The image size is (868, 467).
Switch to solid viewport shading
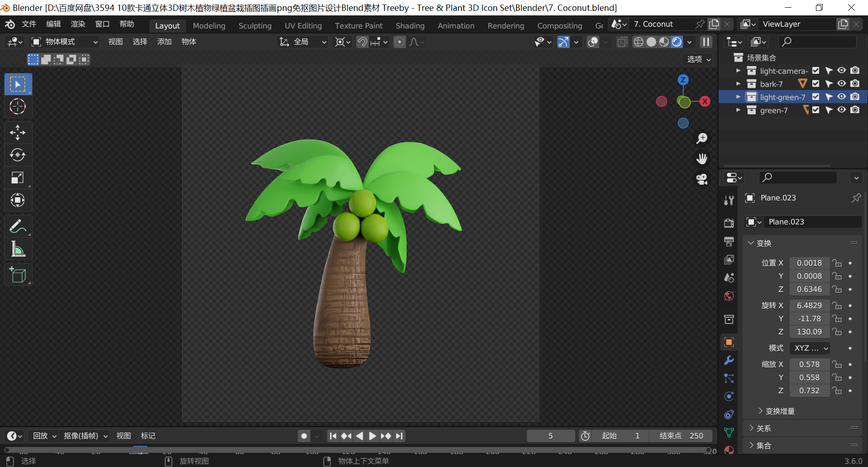coord(651,42)
